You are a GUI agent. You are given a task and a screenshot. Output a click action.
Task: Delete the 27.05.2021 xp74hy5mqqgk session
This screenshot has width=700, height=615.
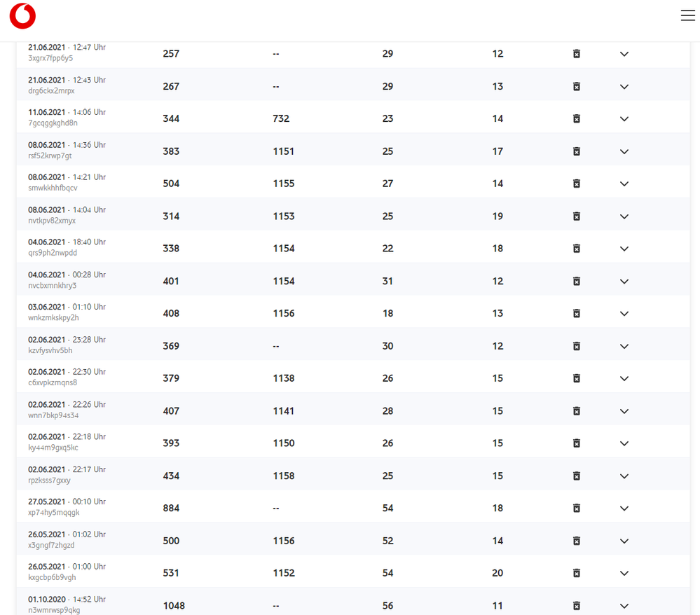576,508
